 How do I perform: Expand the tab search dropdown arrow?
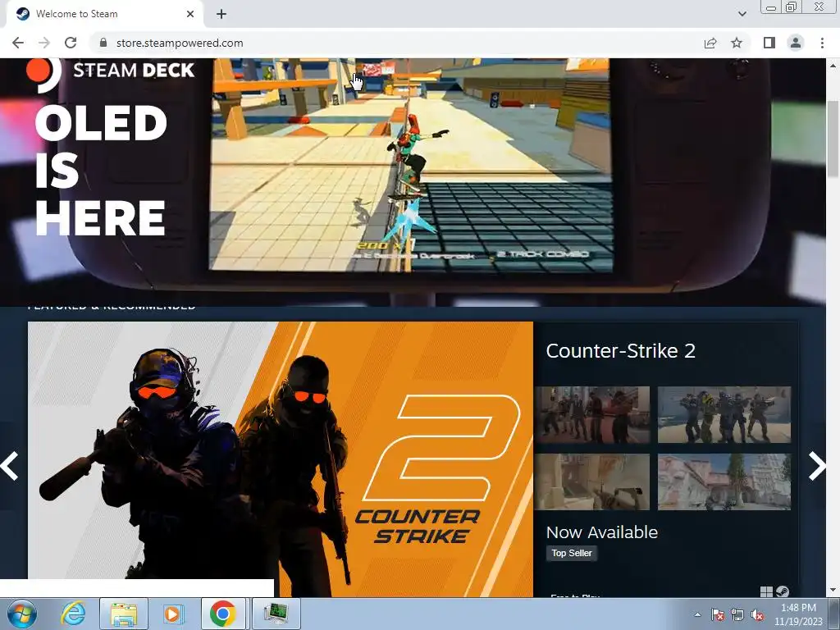click(x=742, y=15)
